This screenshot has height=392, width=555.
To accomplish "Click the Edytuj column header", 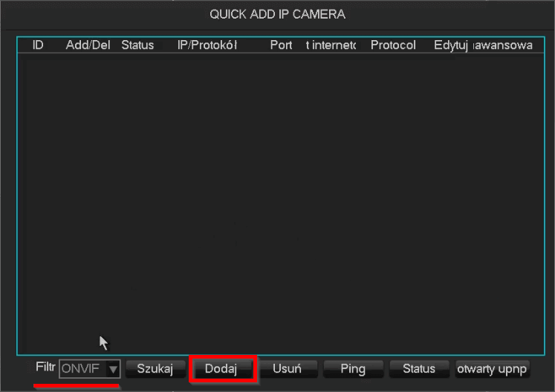I will point(451,45).
